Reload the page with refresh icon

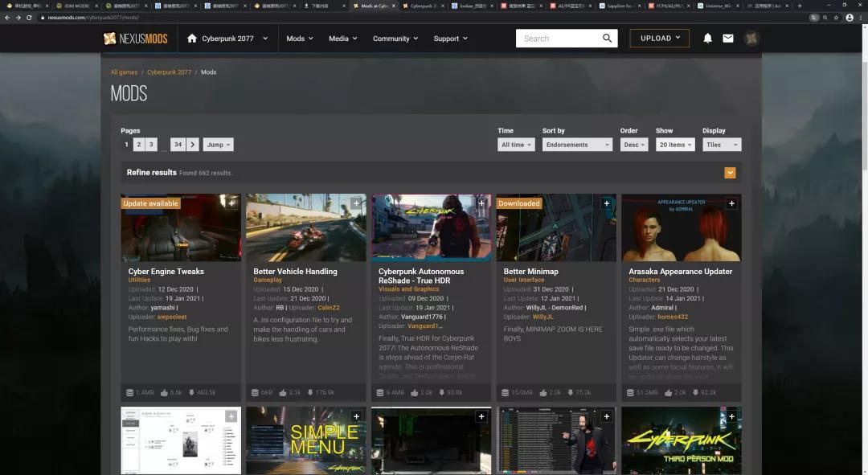[29, 18]
